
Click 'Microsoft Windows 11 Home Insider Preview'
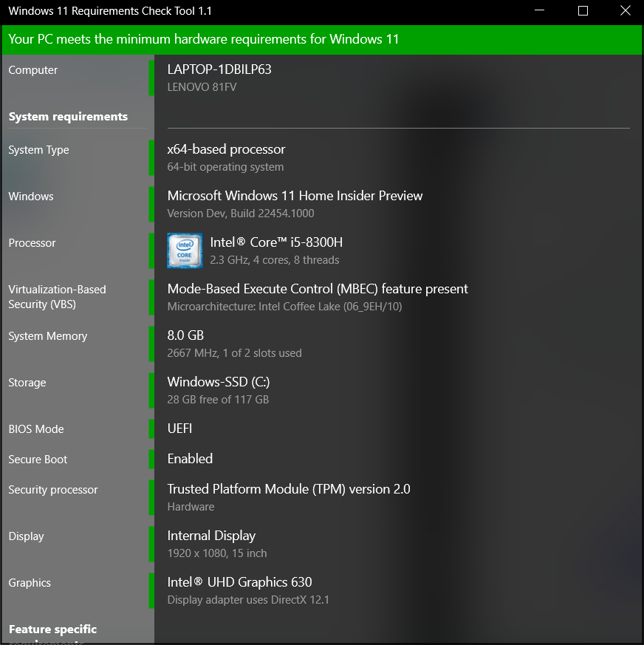[x=295, y=195]
